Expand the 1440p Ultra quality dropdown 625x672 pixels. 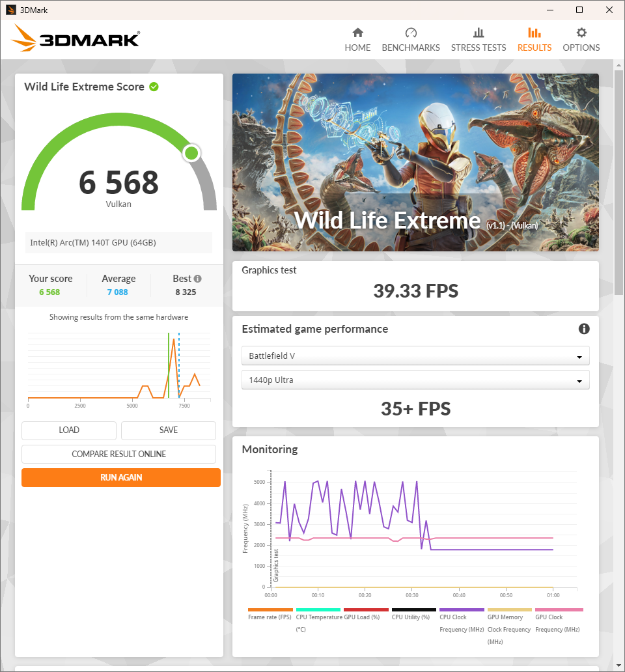tap(415, 380)
